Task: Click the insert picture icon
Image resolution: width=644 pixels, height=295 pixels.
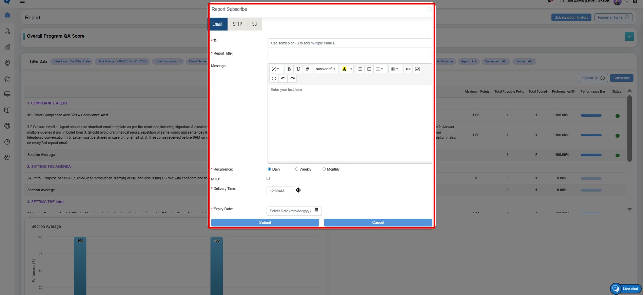Action: 417,69
